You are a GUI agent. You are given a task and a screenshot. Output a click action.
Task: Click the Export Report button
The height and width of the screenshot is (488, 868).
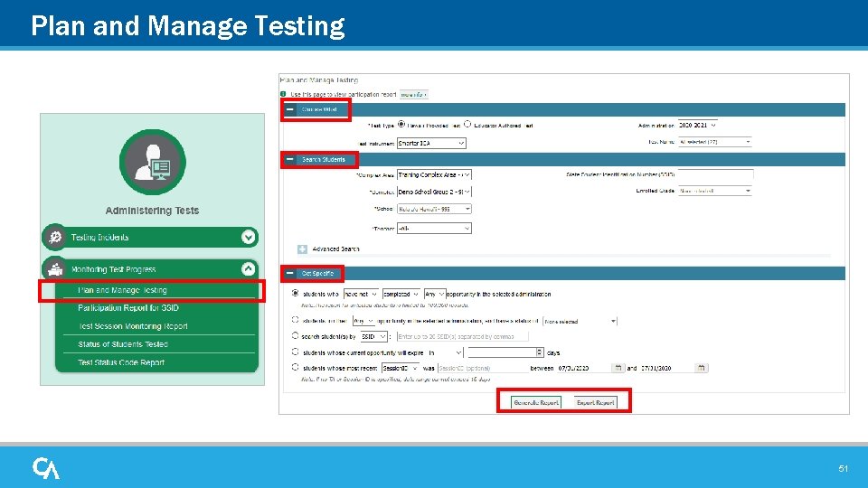(595, 402)
